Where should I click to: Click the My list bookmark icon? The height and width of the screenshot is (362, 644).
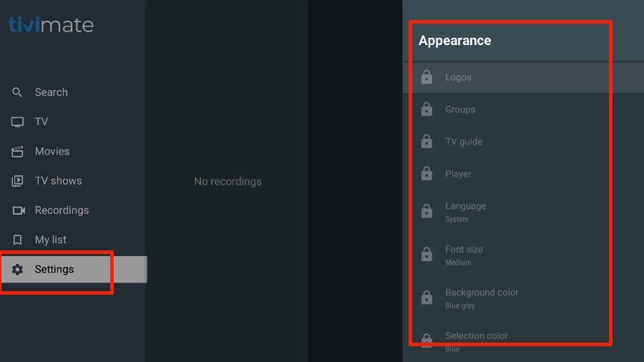click(x=18, y=240)
